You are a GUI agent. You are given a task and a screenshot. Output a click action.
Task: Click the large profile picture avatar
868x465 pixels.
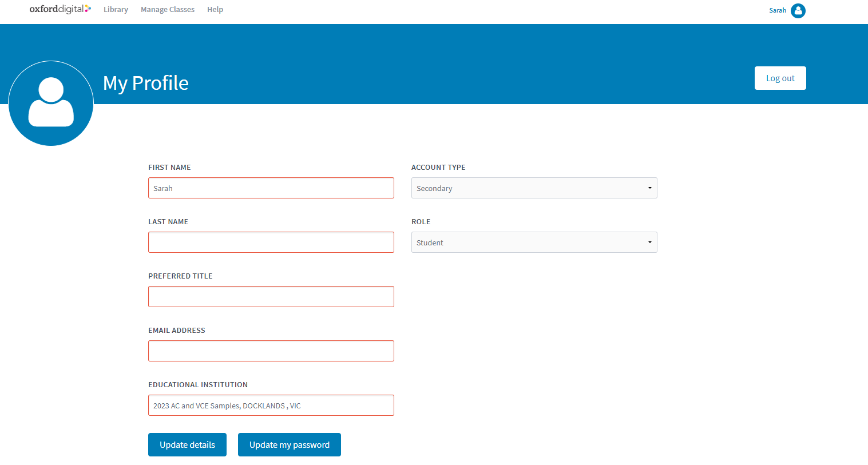[51, 104]
